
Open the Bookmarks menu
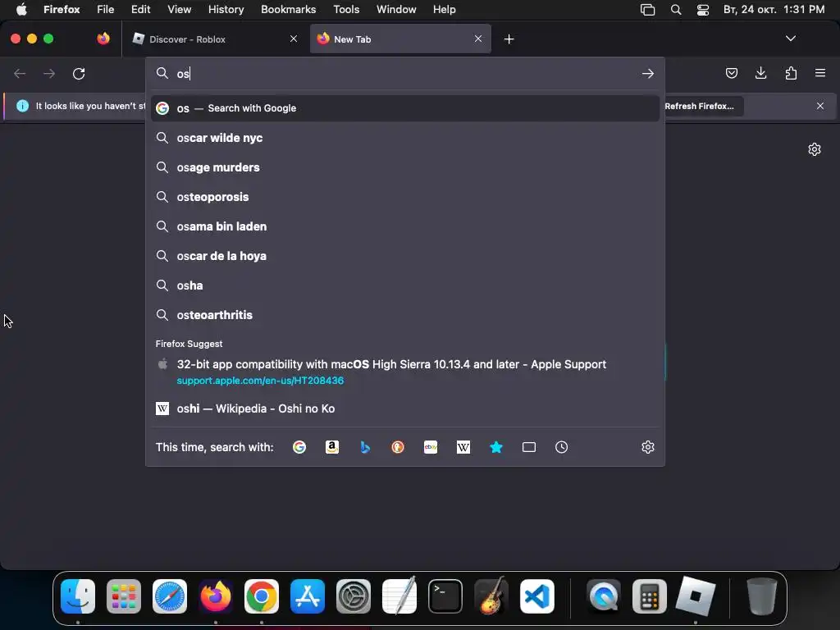point(288,9)
